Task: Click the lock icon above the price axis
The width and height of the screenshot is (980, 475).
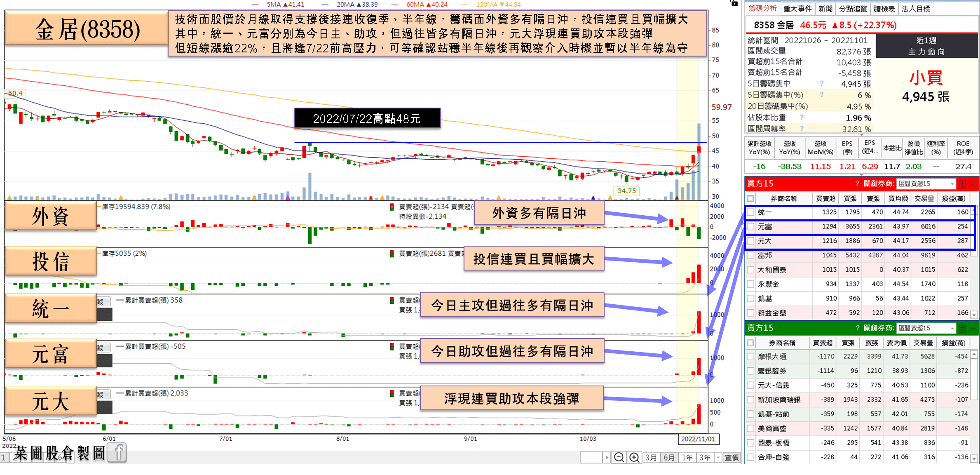Action: point(734,3)
